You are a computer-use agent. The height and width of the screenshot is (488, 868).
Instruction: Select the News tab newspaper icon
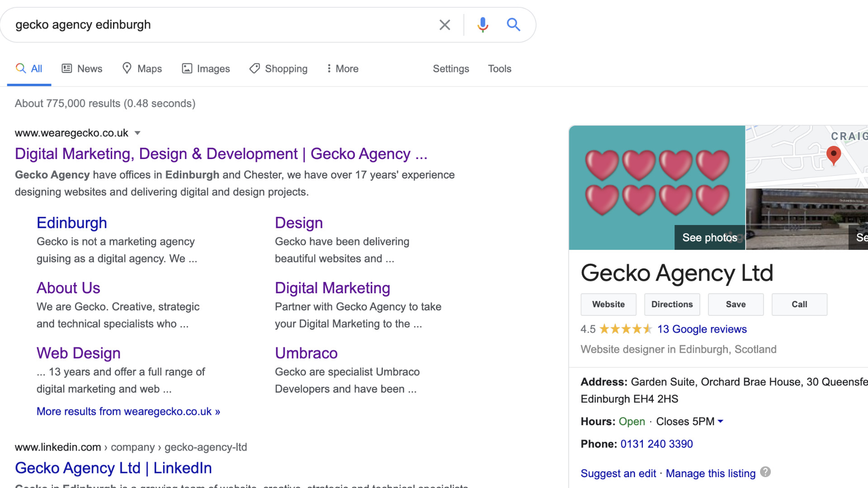(x=67, y=68)
